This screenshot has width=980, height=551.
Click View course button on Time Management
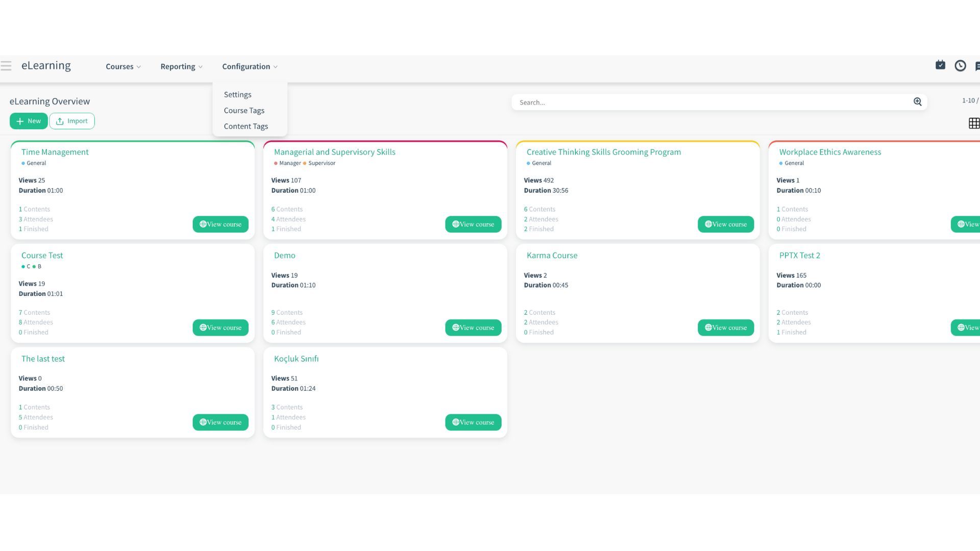point(220,224)
